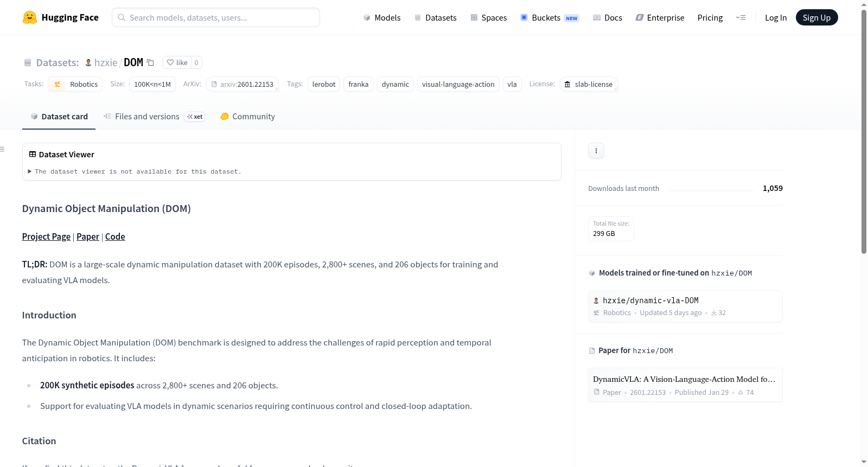Focus the search models, datasets, users field
Viewport: 868px width, 467px height.
click(x=216, y=17)
